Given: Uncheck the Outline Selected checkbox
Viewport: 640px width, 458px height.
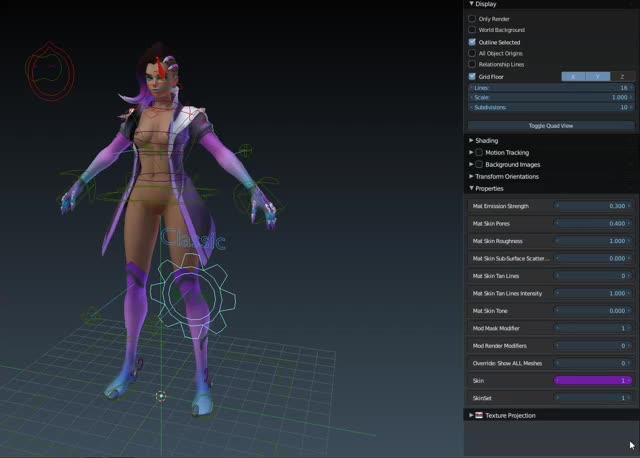Looking at the screenshot, I should [472, 42].
